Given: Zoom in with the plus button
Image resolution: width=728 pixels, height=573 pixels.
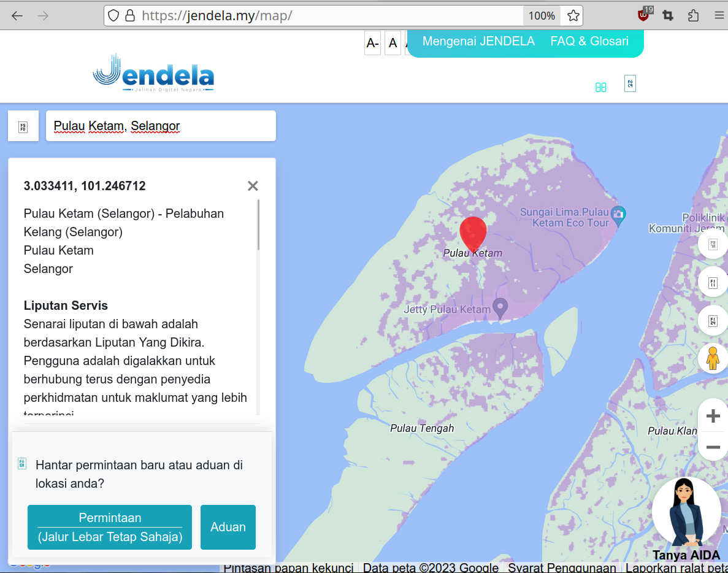Looking at the screenshot, I should [713, 416].
